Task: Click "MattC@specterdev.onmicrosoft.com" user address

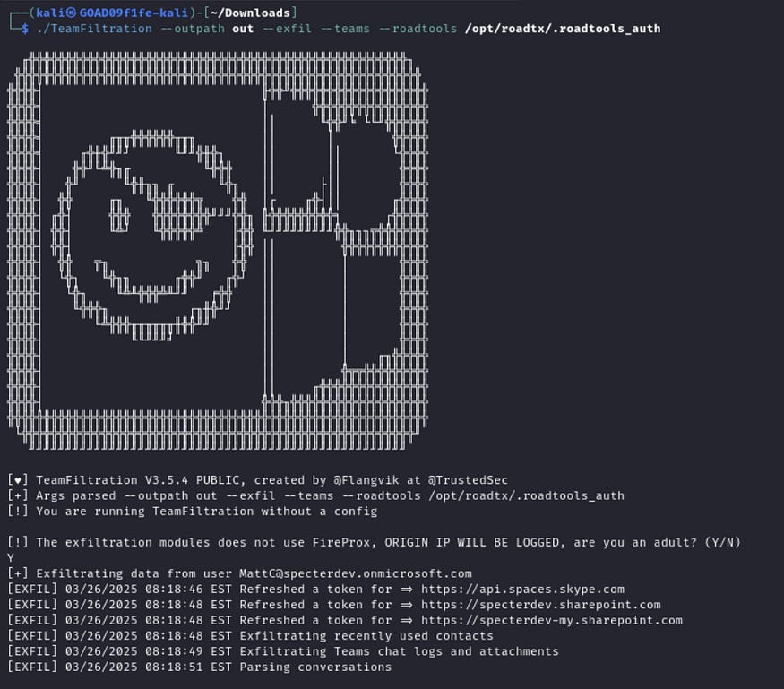Action: (x=355, y=573)
